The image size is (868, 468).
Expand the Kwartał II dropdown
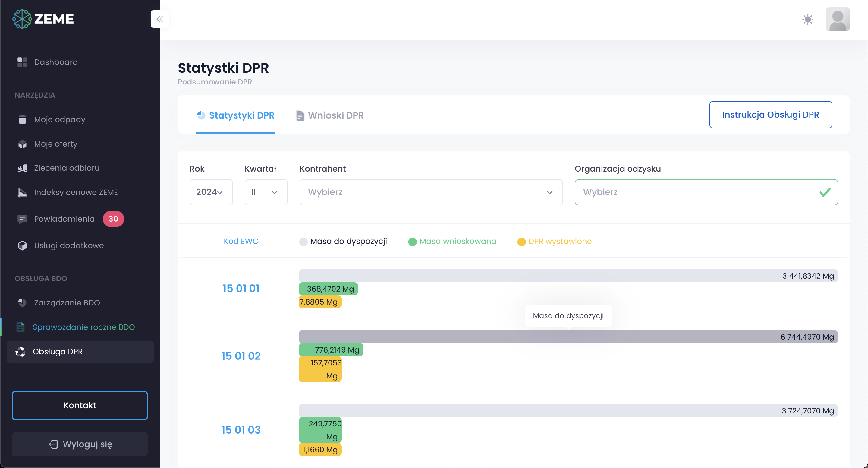(266, 192)
